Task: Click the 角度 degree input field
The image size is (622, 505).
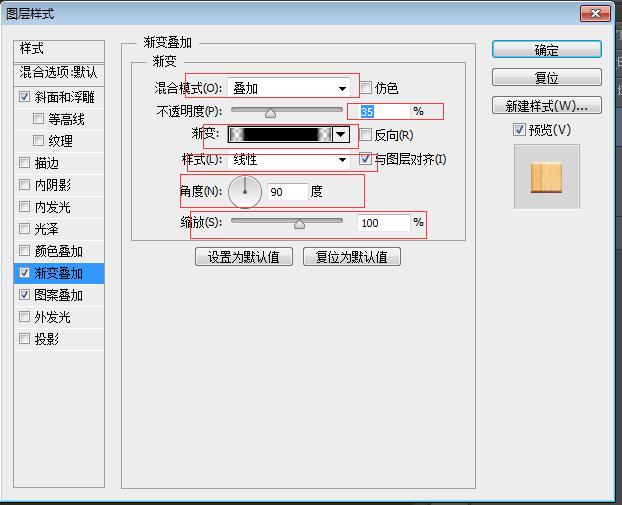Action: tap(286, 192)
